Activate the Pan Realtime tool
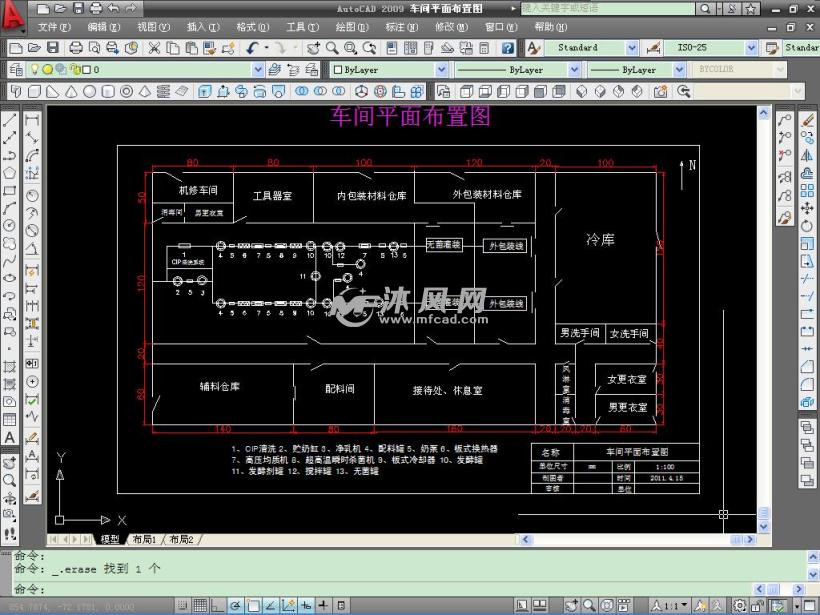Screen dimensions: 820x615 click(314, 47)
